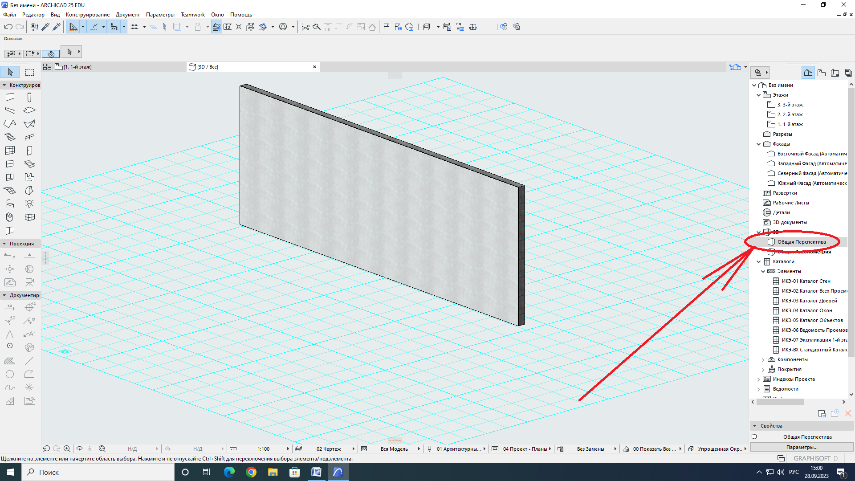Open the tab overview icon left of tabs

(47, 67)
